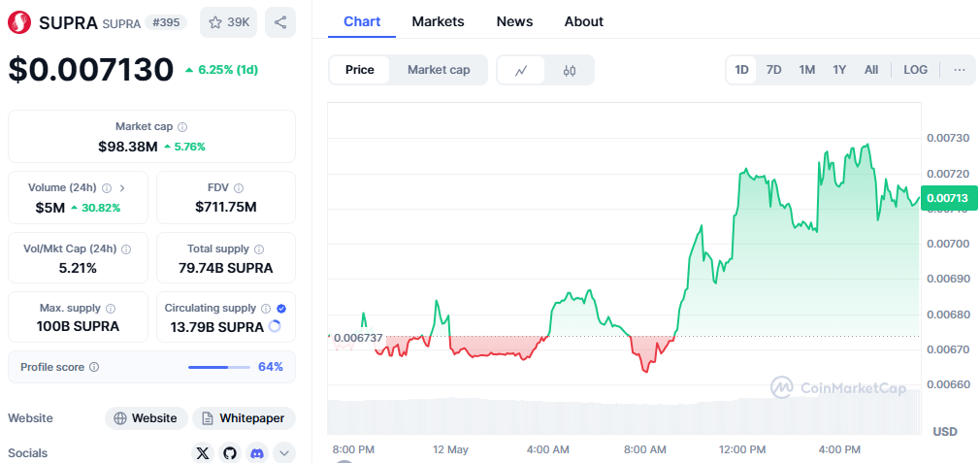Click the $711.75M FDV value

[x=226, y=207]
